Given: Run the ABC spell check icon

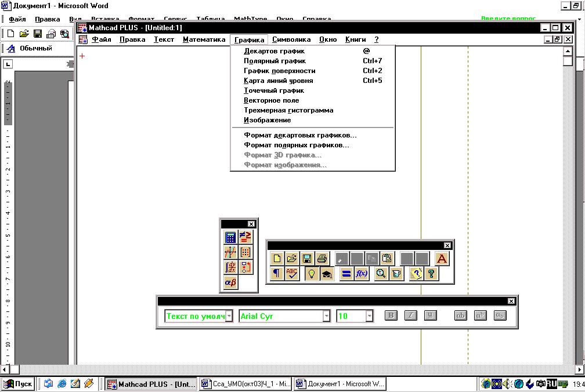Looking at the screenshot, I should coord(292,274).
